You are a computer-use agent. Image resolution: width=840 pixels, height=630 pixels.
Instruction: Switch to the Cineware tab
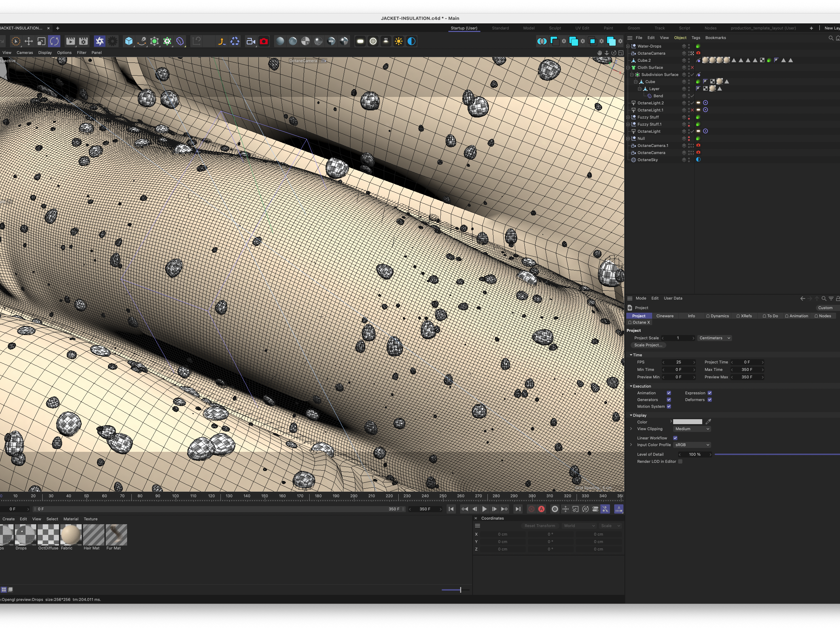(x=665, y=316)
